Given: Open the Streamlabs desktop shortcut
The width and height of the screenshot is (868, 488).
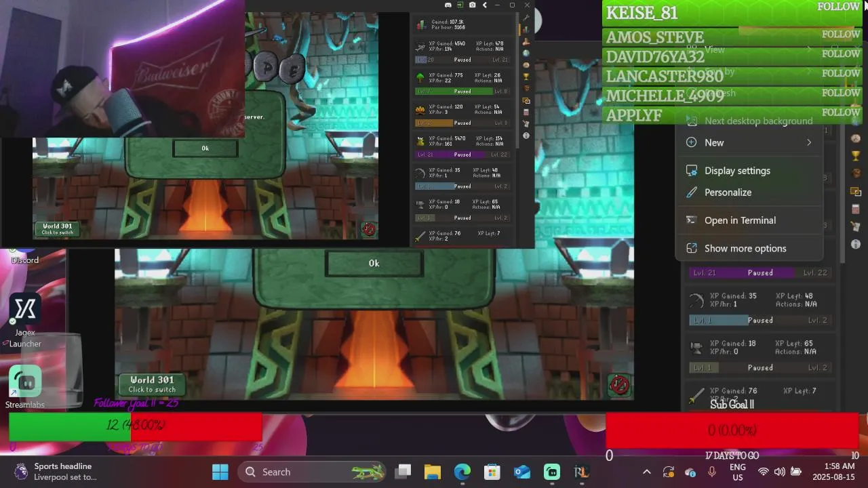Looking at the screenshot, I should click(25, 387).
